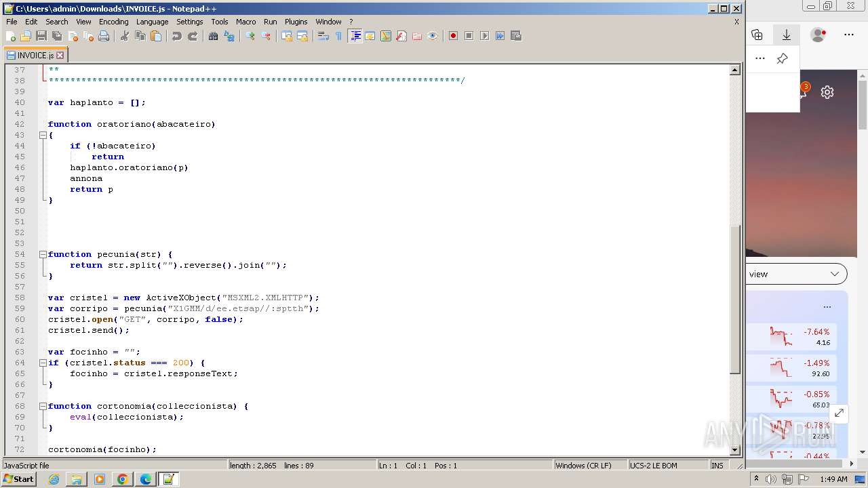Open the Search menu
This screenshot has width=868, height=488.
pyautogui.click(x=57, y=22)
